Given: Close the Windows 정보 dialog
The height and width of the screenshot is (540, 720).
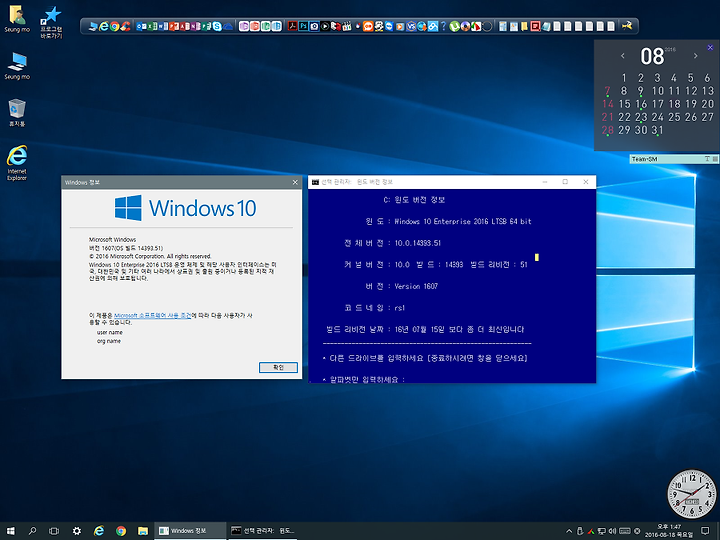Looking at the screenshot, I should point(295,182).
